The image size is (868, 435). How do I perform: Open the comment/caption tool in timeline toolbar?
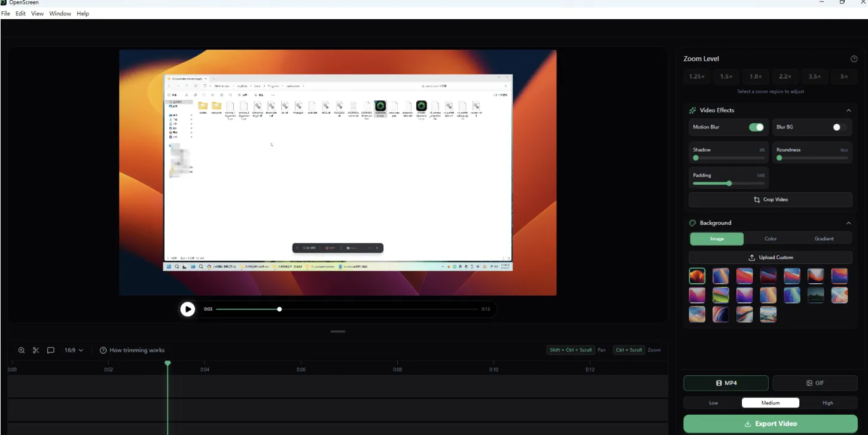[x=51, y=350]
